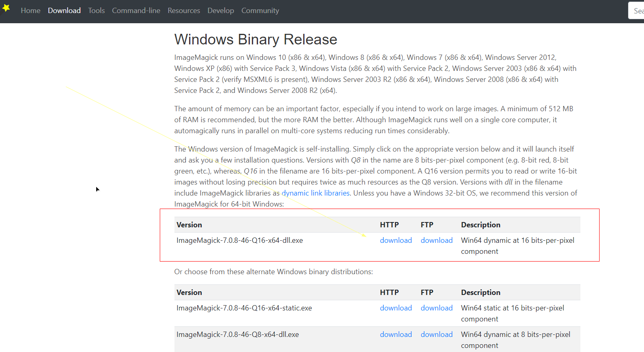This screenshot has height=352, width=644.
Task: Click Description header in first table
Action: click(481, 225)
